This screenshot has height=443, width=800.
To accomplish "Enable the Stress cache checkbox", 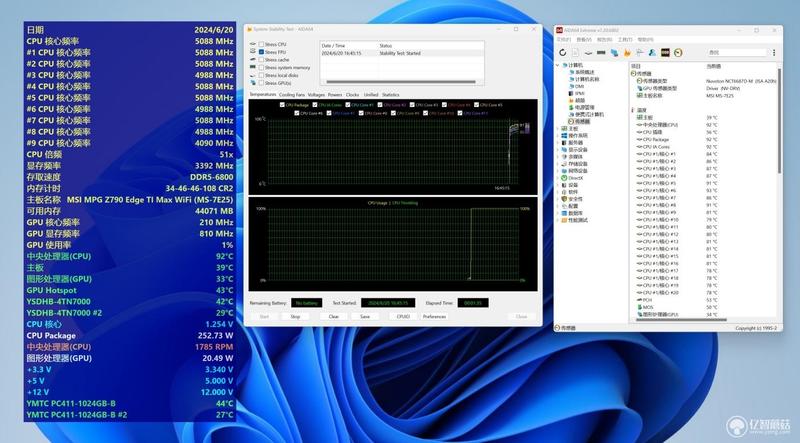I will (261, 60).
